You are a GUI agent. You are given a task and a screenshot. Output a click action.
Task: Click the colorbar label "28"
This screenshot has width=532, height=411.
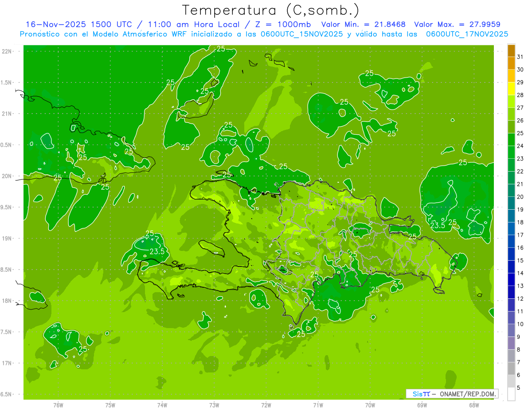[520, 95]
